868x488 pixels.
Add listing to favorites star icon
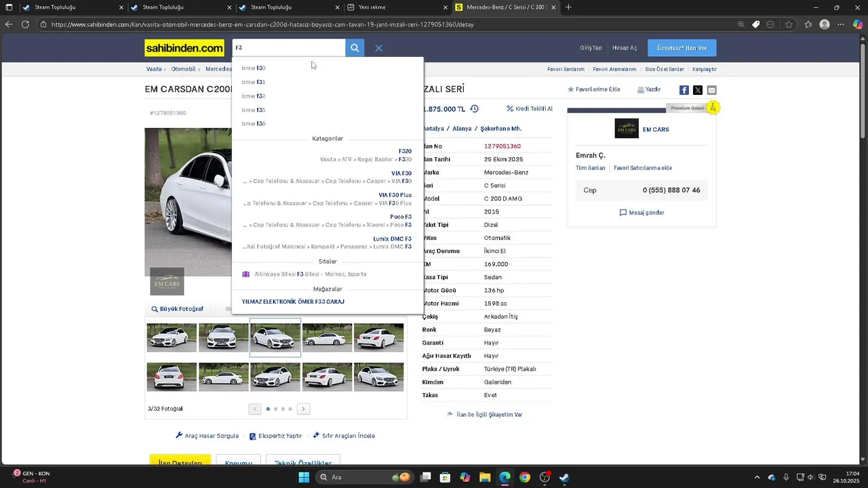571,89
